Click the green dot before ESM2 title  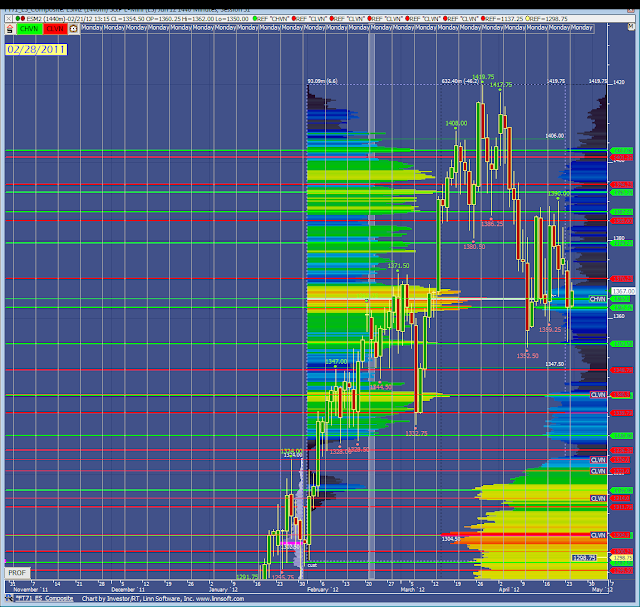(x=18, y=19)
